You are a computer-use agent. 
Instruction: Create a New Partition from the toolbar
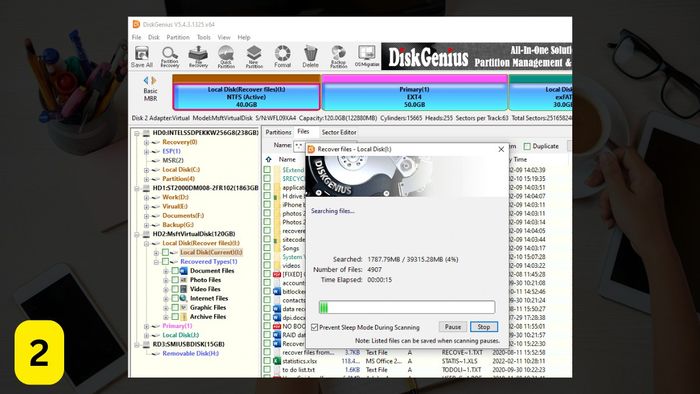(254, 57)
